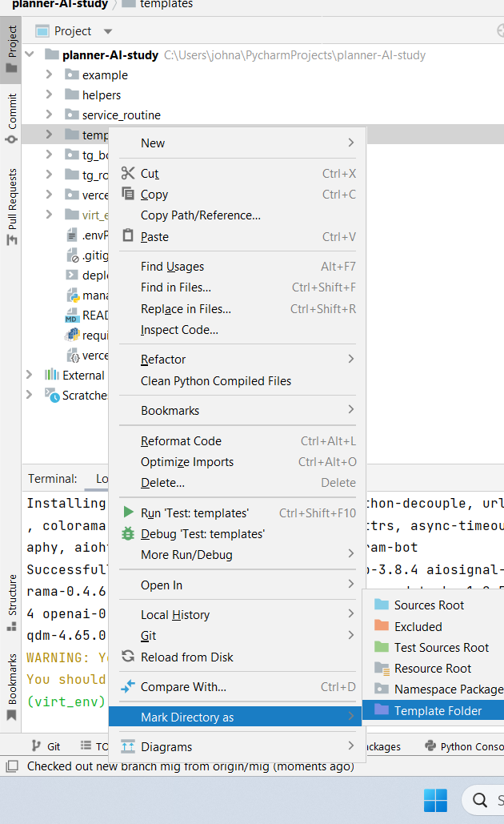This screenshot has width=504, height=824.
Task: Select Delete... menu entry
Action: (238, 482)
